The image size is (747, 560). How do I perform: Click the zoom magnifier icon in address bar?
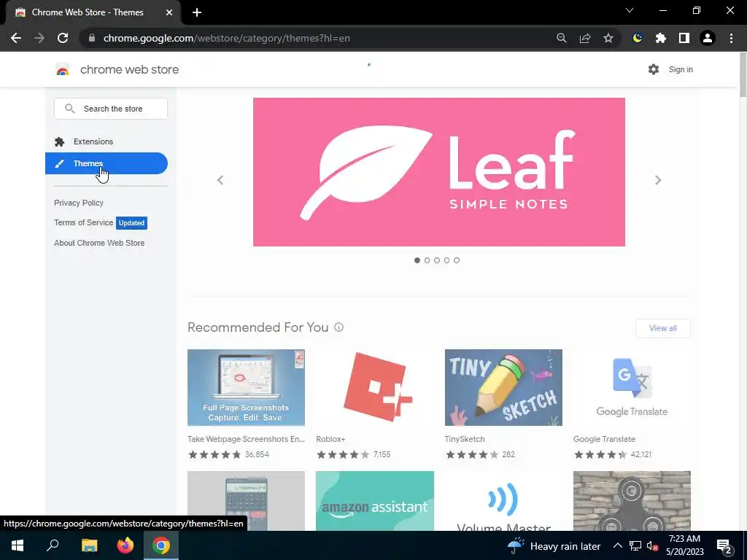pos(562,38)
